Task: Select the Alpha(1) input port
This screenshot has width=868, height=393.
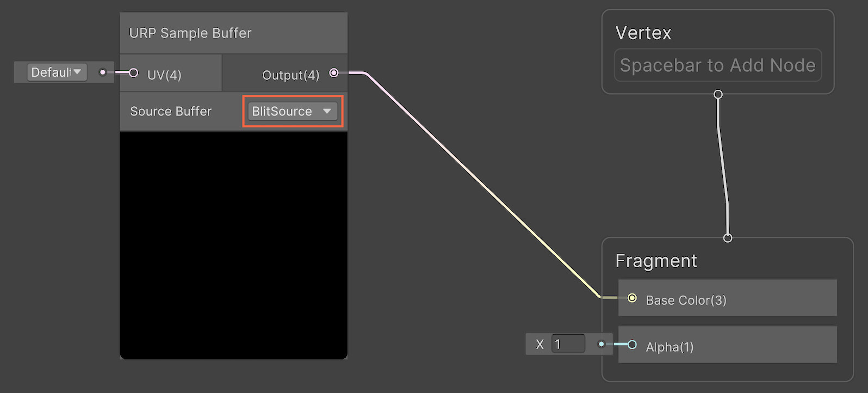Action: [x=632, y=345]
